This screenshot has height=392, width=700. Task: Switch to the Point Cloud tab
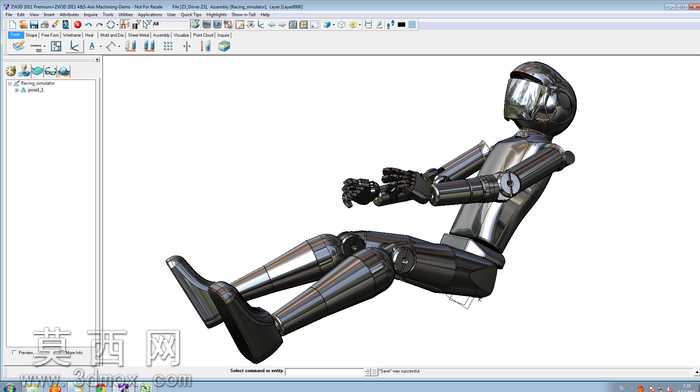(203, 35)
